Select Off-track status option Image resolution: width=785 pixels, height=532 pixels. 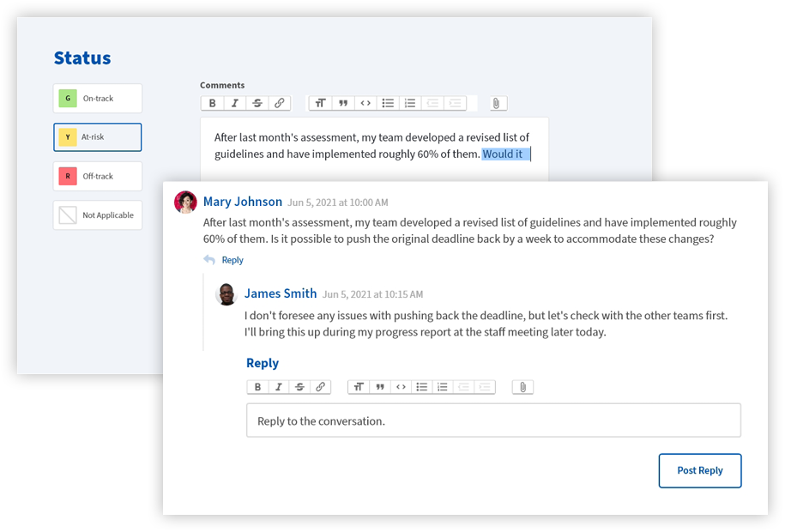[98, 176]
